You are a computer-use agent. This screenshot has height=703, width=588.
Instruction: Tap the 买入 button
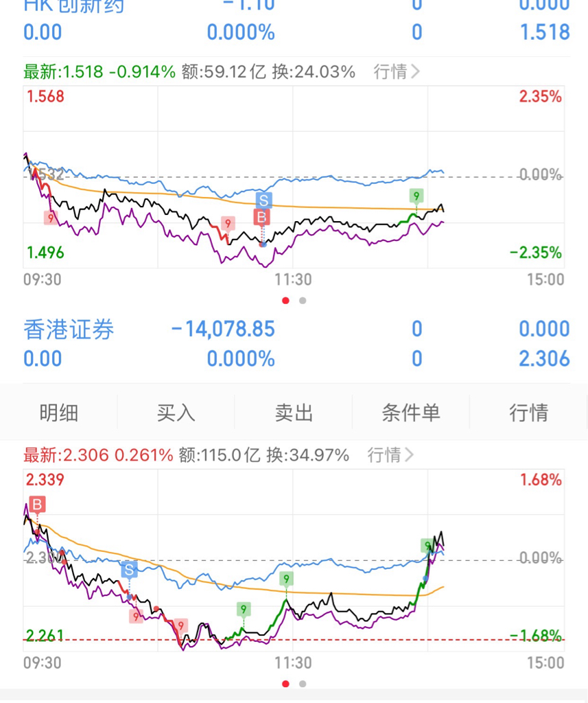176,413
